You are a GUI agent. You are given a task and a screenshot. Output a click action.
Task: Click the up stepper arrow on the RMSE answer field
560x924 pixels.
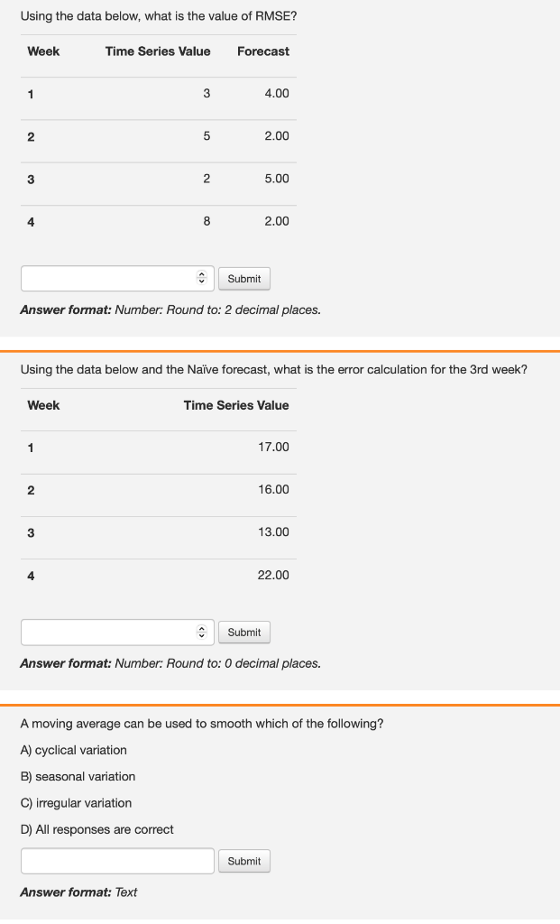tap(202, 274)
